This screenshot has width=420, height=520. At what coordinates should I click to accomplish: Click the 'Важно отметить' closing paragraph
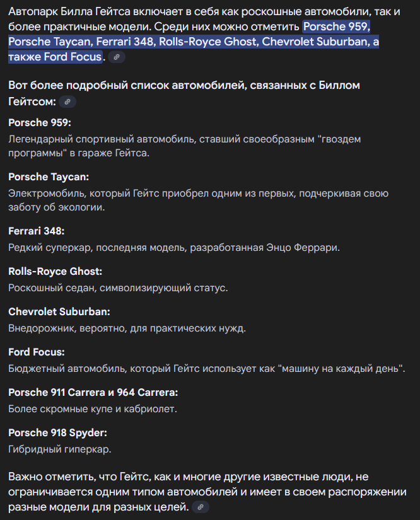click(207, 492)
